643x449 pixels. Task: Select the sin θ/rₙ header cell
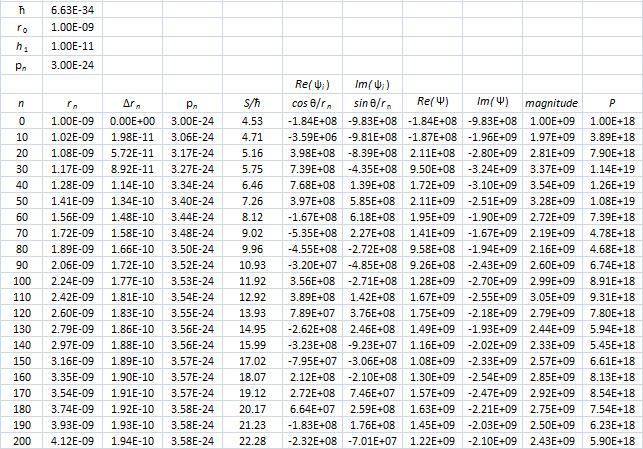[371, 102]
